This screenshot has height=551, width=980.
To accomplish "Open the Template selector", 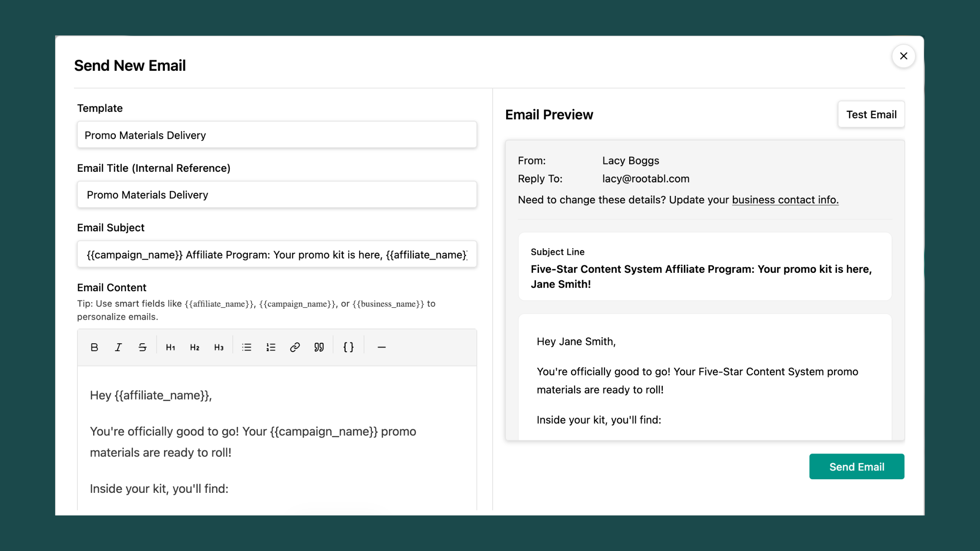I will tap(277, 135).
